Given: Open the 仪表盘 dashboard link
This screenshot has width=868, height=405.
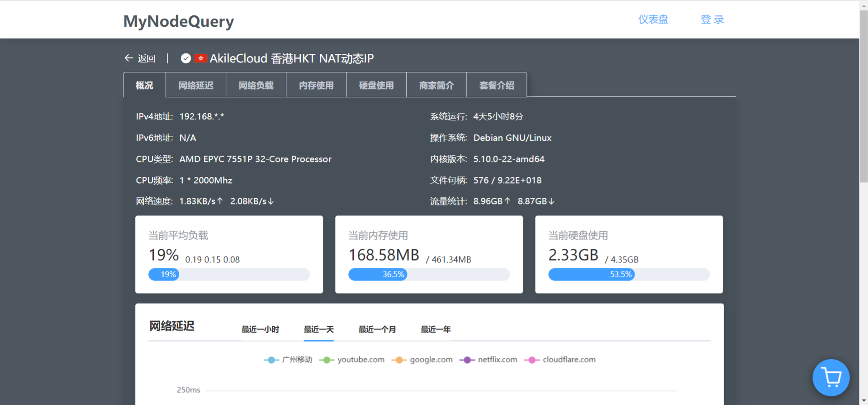Looking at the screenshot, I should tap(653, 19).
